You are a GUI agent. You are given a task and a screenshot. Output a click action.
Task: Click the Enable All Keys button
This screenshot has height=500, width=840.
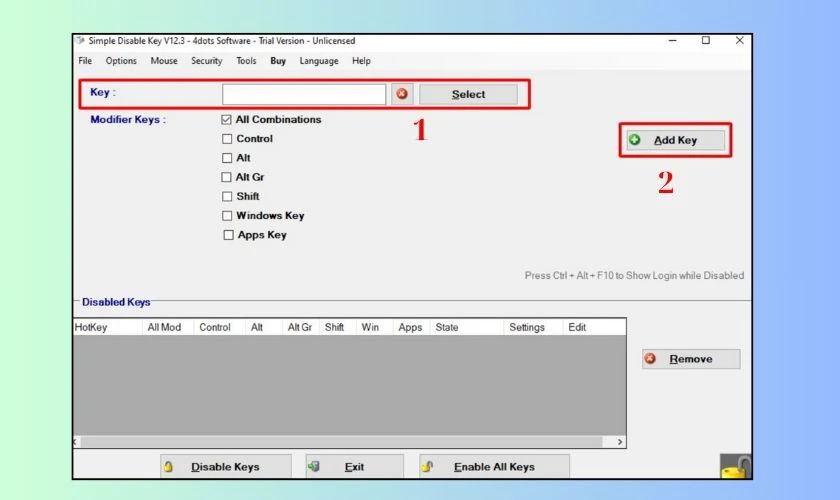tap(494, 467)
